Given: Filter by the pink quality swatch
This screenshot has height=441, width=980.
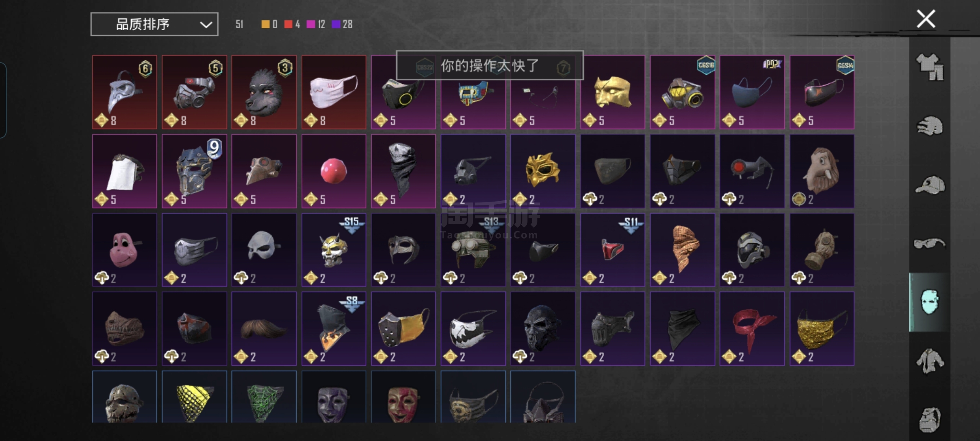Looking at the screenshot, I should pos(311,24).
